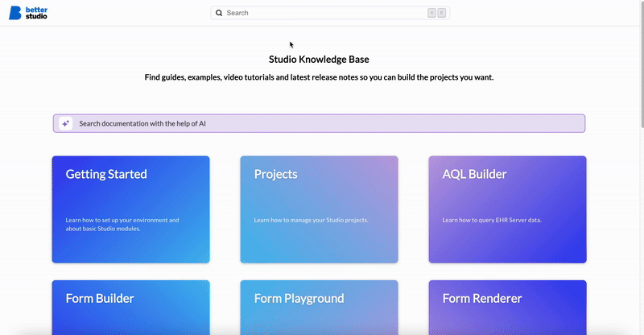Click the 'Studio Knowledge Base' heading
This screenshot has width=644, height=335.
tap(319, 59)
